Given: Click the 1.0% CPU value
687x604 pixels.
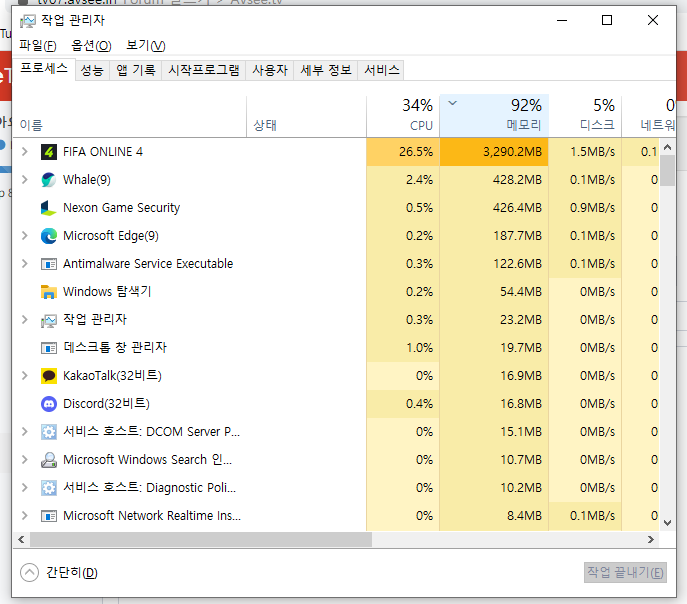Looking at the screenshot, I should tap(419, 348).
